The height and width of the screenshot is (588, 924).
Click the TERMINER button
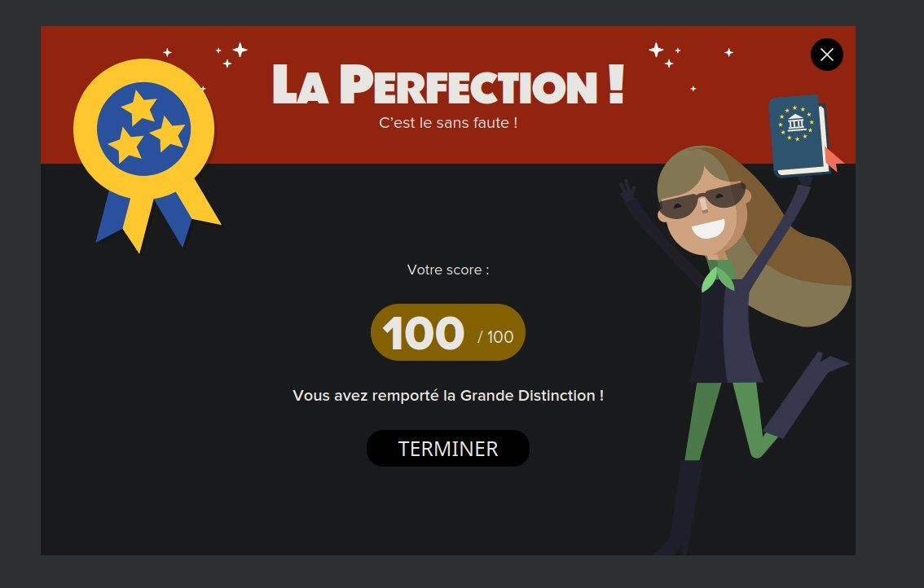pos(448,449)
